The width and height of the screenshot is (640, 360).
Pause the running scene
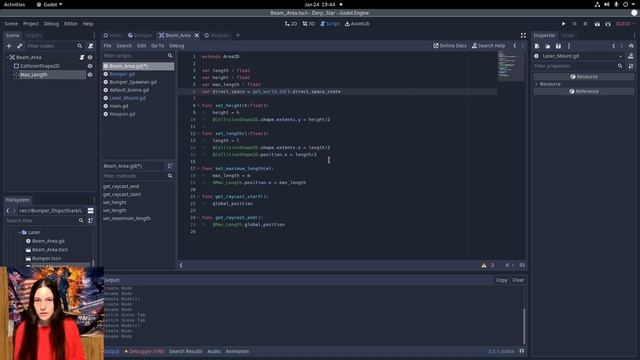click(575, 24)
